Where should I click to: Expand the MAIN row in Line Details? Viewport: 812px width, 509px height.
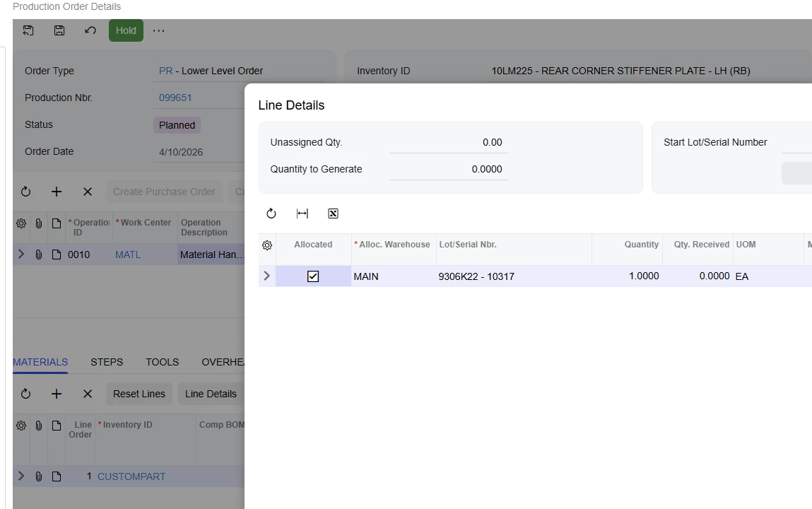point(266,276)
